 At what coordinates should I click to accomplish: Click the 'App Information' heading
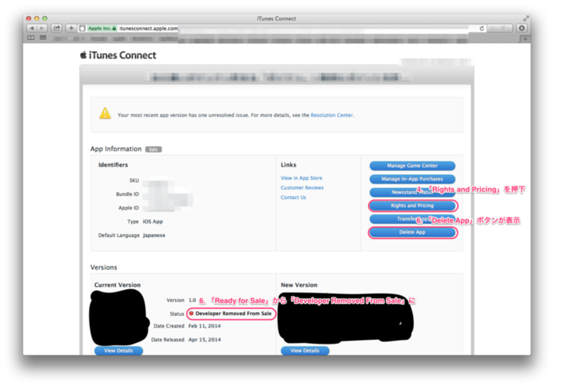coord(116,149)
